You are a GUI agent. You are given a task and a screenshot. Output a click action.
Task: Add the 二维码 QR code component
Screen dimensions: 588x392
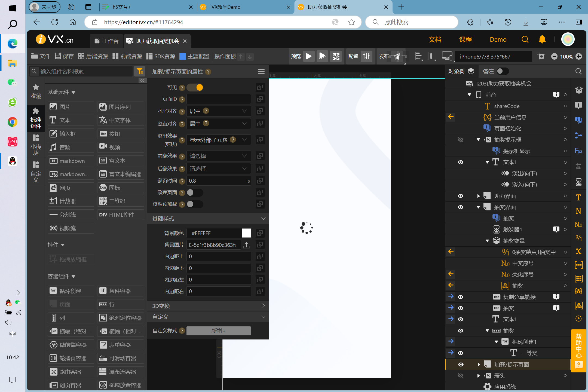(x=121, y=201)
